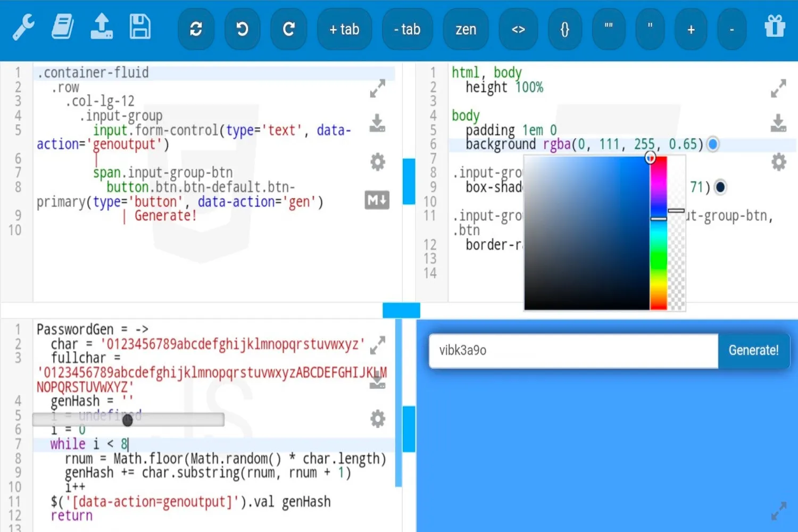The width and height of the screenshot is (798, 532).
Task: Expand the JavaScript panel to fullscreen
Action: (378, 345)
